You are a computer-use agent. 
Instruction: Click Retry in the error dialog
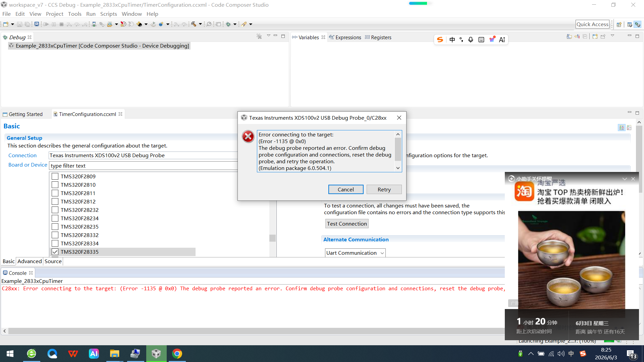pos(384,189)
